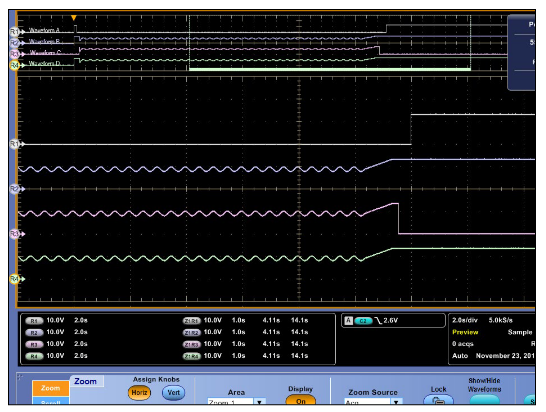Click the 0 acqs counter text
546x412 pixels.
pyautogui.click(x=462, y=344)
